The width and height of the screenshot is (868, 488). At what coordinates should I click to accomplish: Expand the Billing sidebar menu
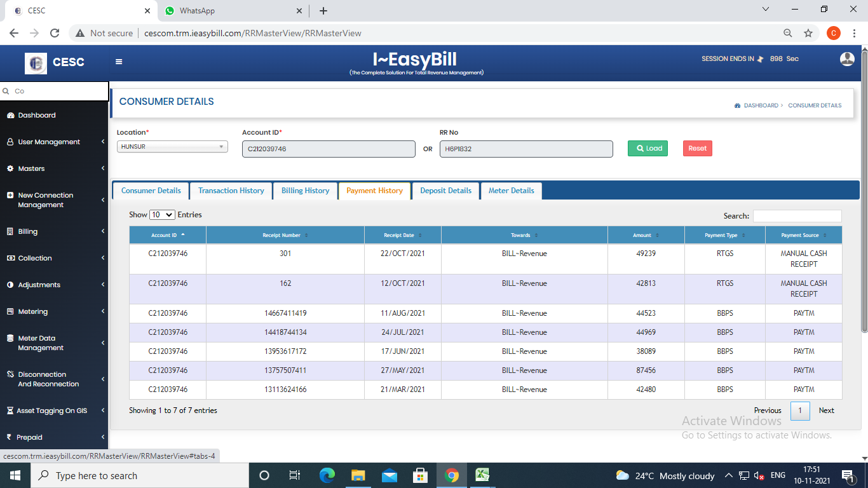[x=28, y=231]
